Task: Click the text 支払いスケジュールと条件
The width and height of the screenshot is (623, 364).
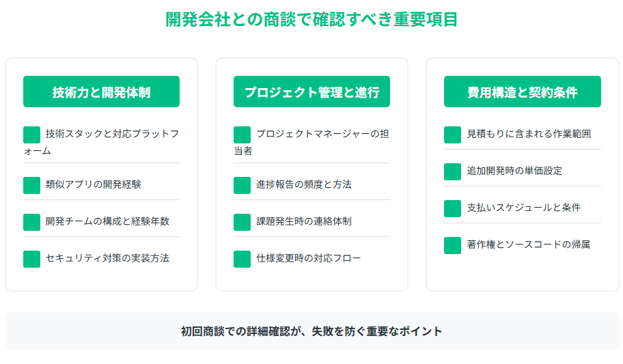Action: tap(524, 208)
